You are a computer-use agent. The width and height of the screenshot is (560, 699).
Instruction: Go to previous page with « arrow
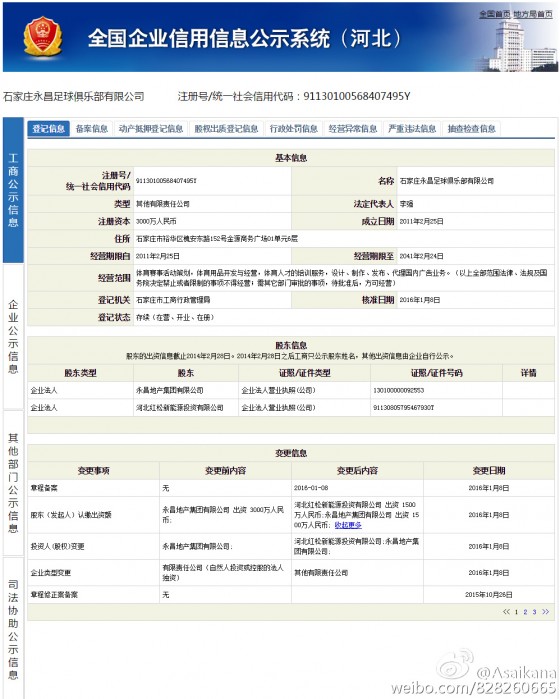click(x=506, y=612)
